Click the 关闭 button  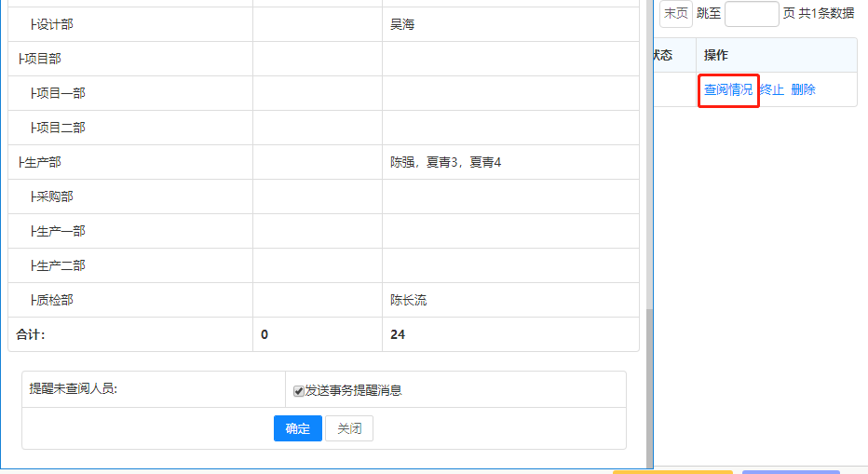349,428
